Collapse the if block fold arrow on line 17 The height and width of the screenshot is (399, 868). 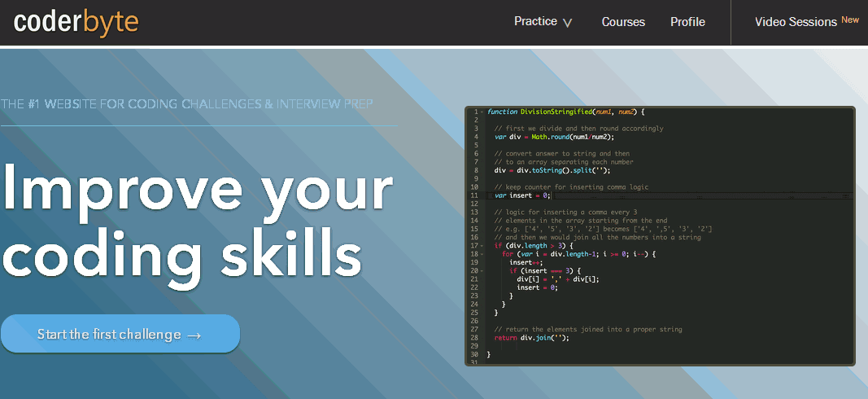tap(482, 245)
